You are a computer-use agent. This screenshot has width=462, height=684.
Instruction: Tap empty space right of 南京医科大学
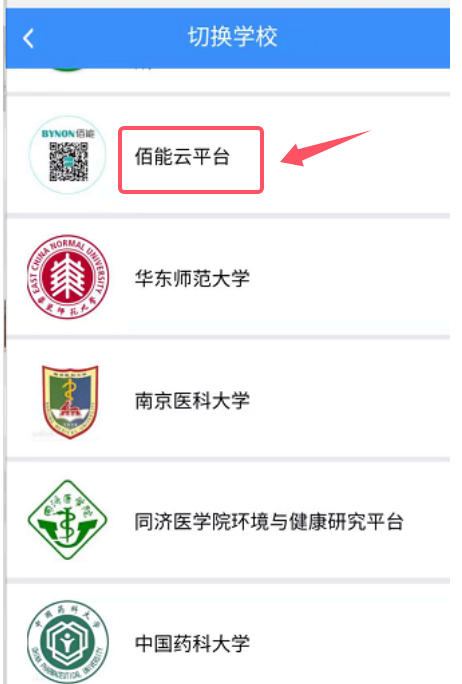(349, 400)
